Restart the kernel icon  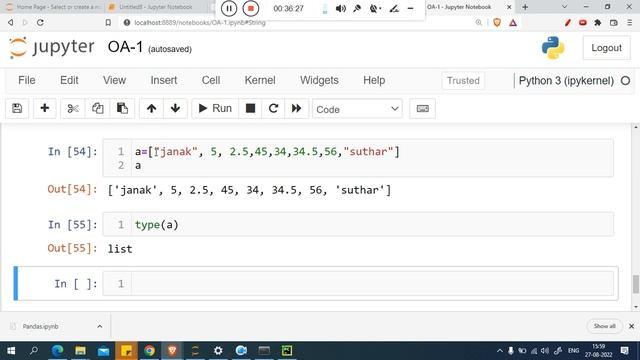[x=273, y=109]
